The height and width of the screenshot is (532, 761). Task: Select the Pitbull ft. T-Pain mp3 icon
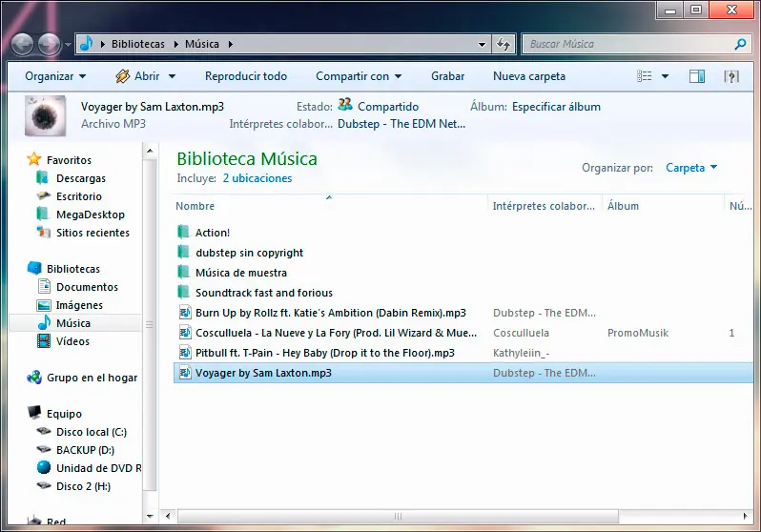pos(185,353)
